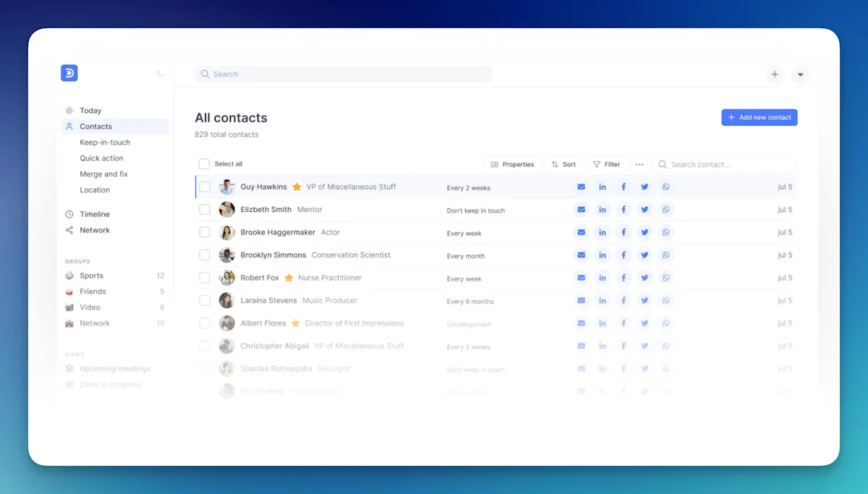The image size is (868, 494).
Task: Open the three-dot more options menu
Action: click(x=639, y=164)
